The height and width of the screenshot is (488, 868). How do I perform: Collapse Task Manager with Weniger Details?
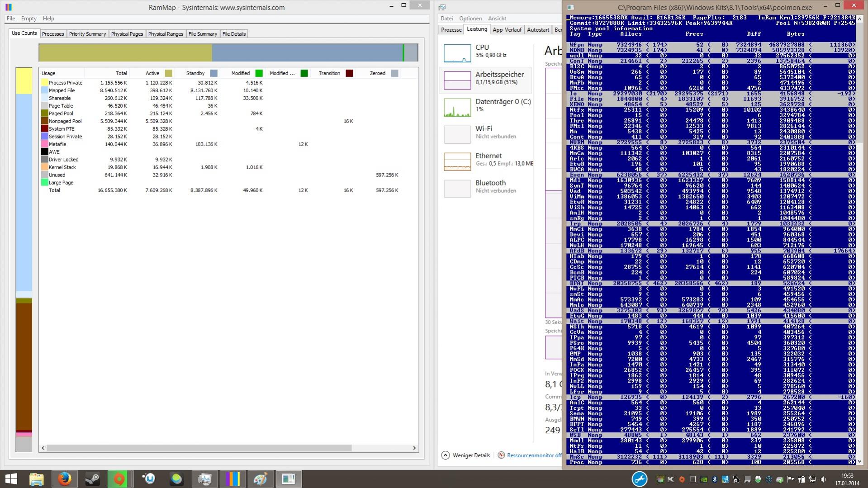pos(466,455)
